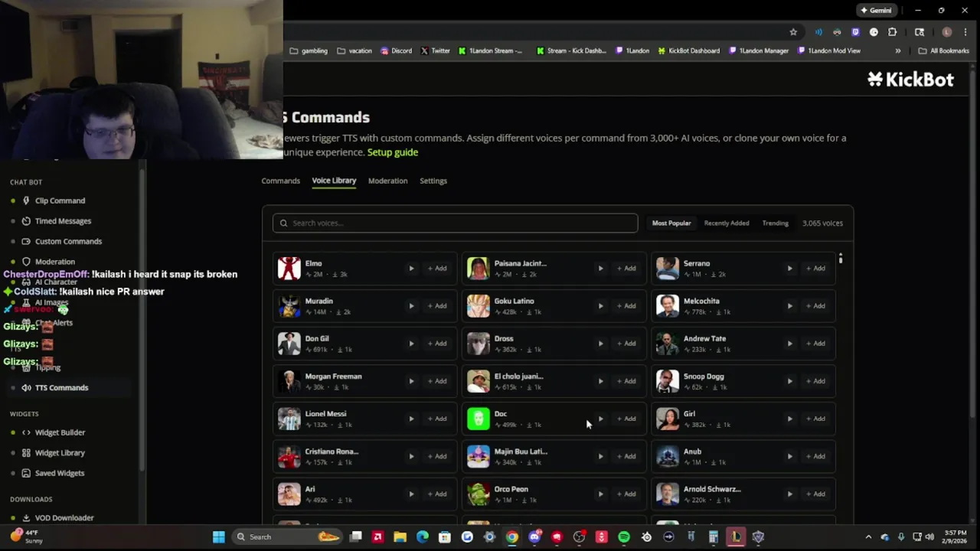Select the Voice Library tab
This screenshot has height=551, width=980.
[x=334, y=181]
